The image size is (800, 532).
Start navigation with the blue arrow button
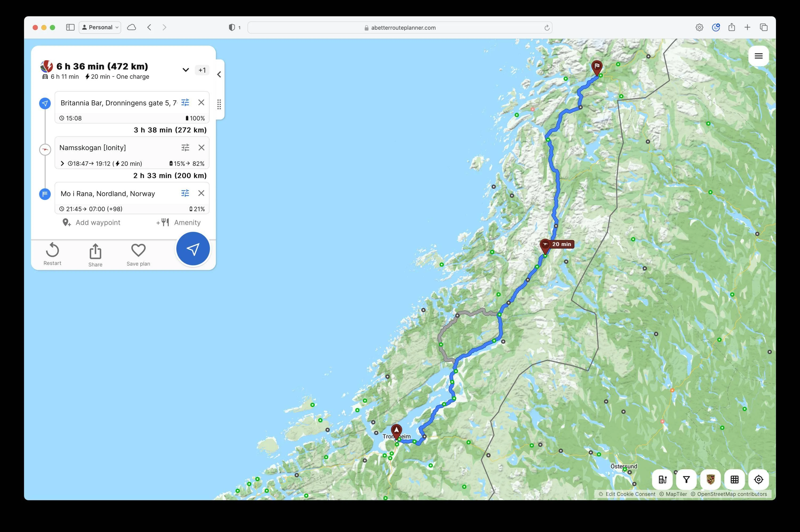coord(193,249)
